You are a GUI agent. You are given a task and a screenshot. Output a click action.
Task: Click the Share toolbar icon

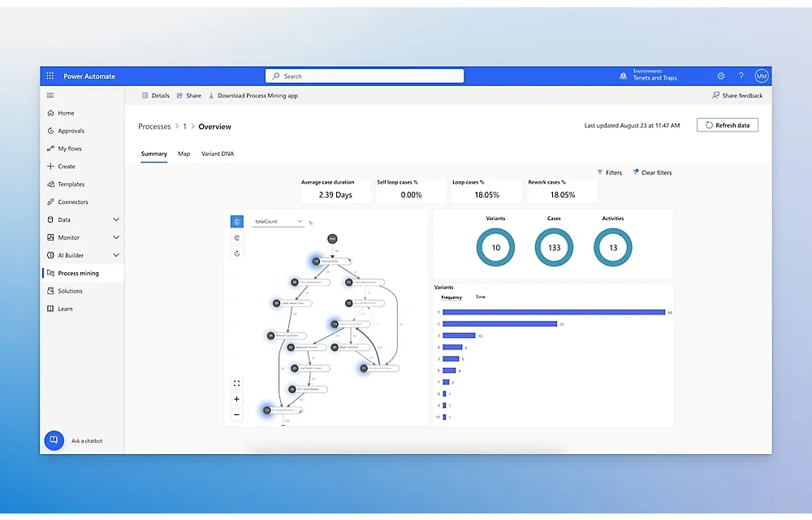(179, 95)
